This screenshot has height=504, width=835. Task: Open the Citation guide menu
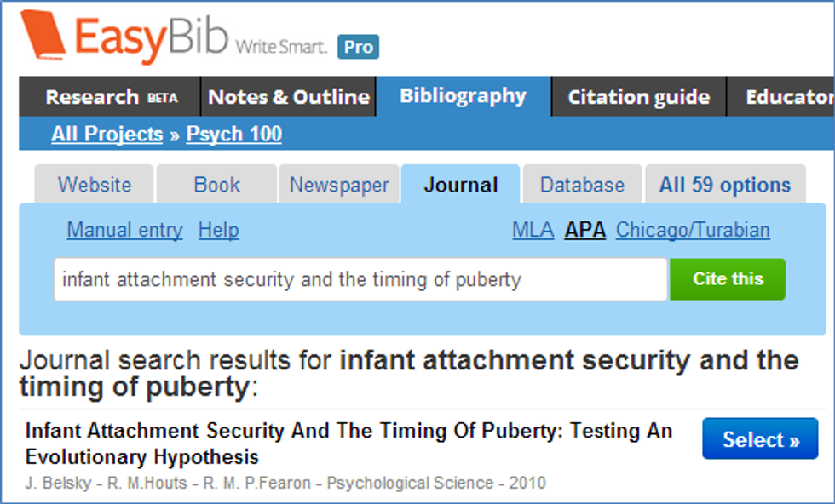[x=639, y=97]
